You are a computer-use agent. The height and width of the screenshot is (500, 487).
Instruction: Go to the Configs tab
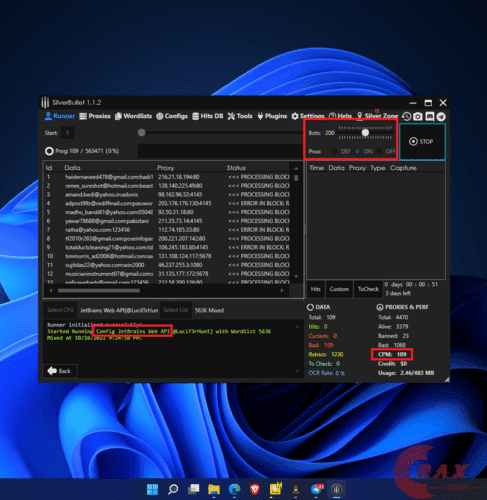coord(172,116)
